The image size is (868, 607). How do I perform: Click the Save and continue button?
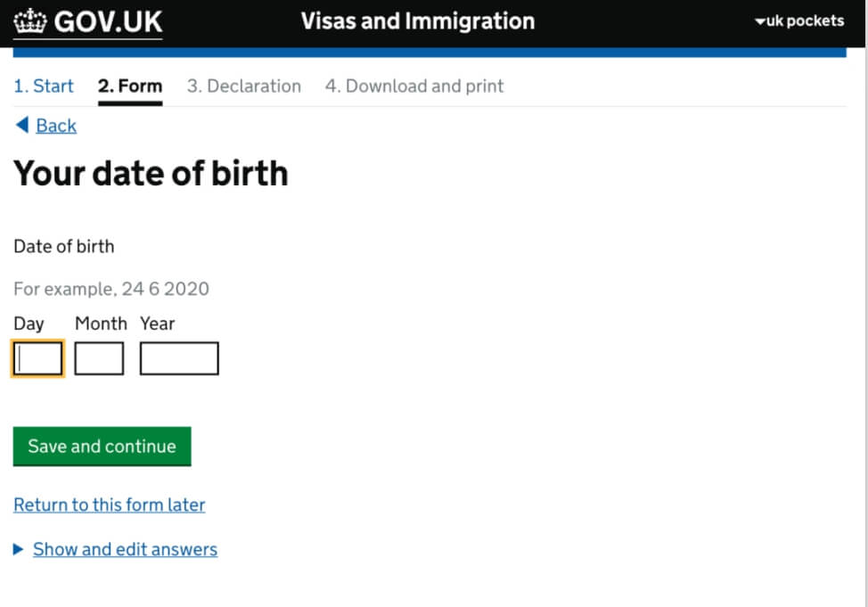coord(102,447)
